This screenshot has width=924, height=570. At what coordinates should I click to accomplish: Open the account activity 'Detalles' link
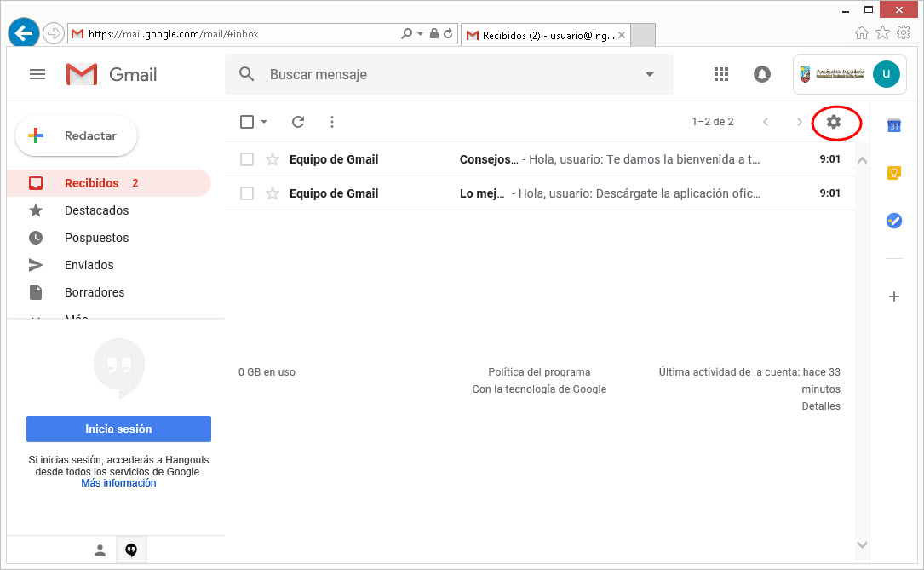(x=821, y=406)
